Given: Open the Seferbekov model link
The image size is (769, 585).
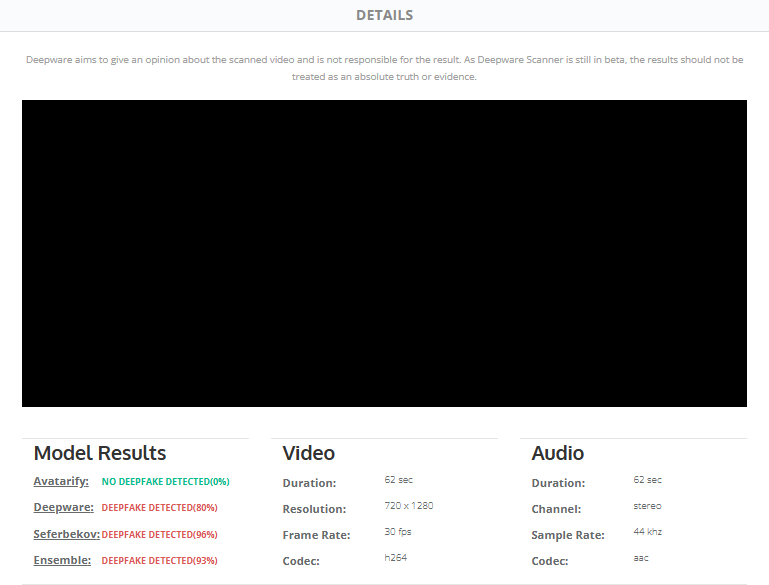Looking at the screenshot, I should click(66, 534).
